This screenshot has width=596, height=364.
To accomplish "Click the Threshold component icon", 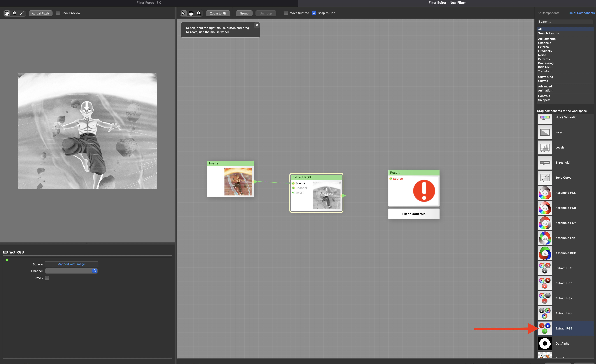I will [545, 163].
